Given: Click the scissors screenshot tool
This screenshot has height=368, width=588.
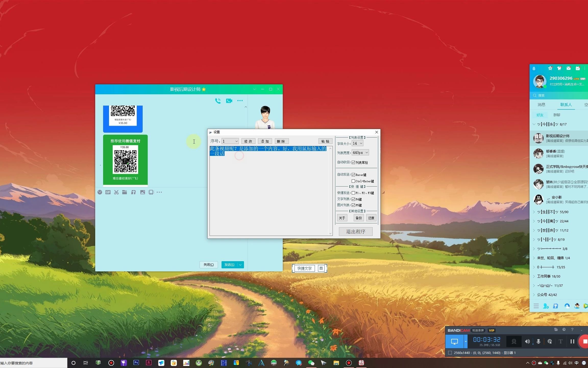Looking at the screenshot, I should [116, 192].
